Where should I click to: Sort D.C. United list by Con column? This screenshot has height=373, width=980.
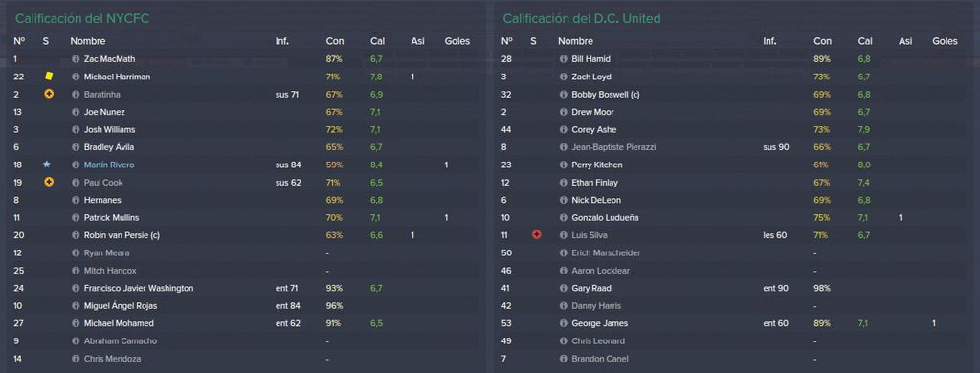coord(822,41)
